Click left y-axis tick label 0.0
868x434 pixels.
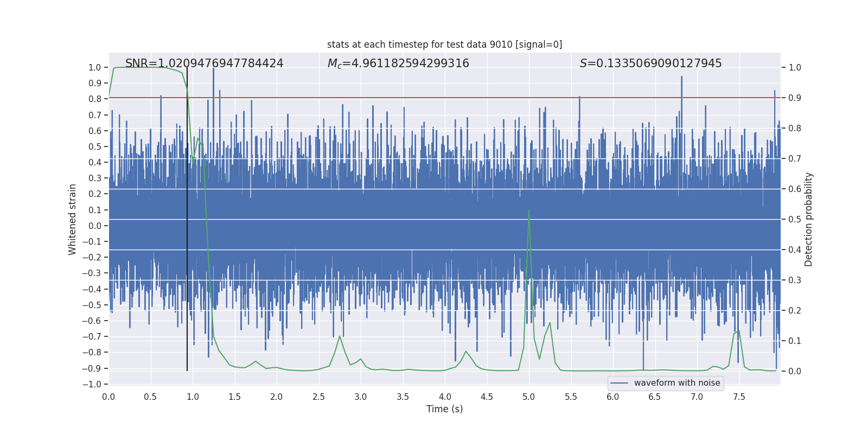coord(94,226)
